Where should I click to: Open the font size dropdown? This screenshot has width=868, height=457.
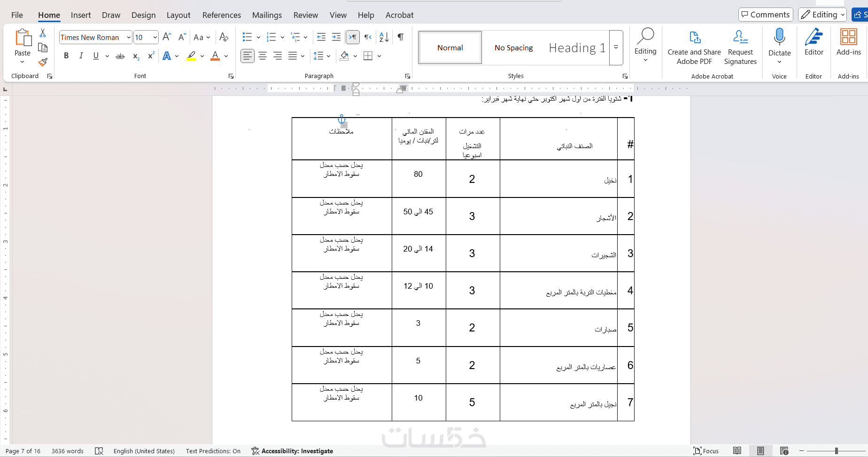pyautogui.click(x=155, y=37)
